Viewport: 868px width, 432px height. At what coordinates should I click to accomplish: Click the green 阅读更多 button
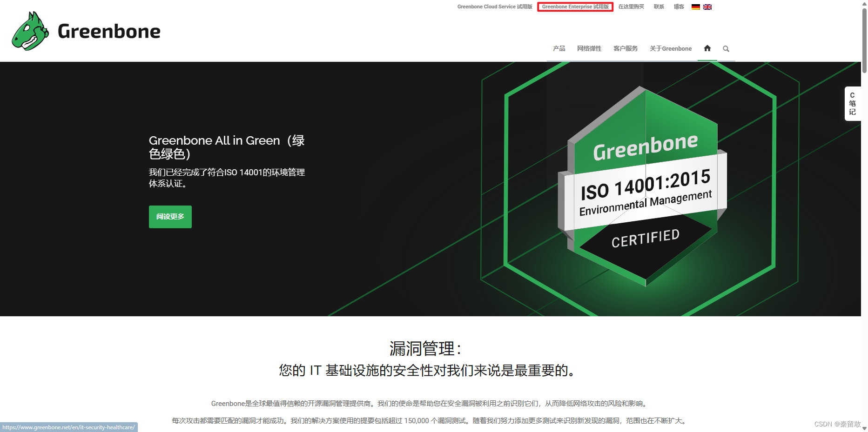(x=170, y=217)
